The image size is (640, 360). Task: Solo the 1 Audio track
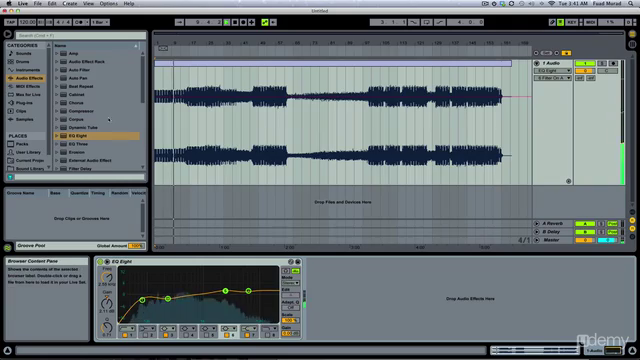(602, 63)
